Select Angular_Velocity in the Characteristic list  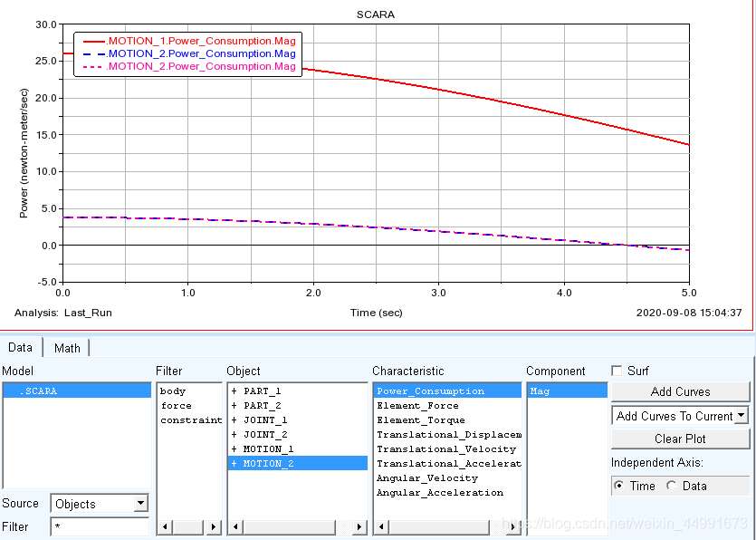[426, 478]
